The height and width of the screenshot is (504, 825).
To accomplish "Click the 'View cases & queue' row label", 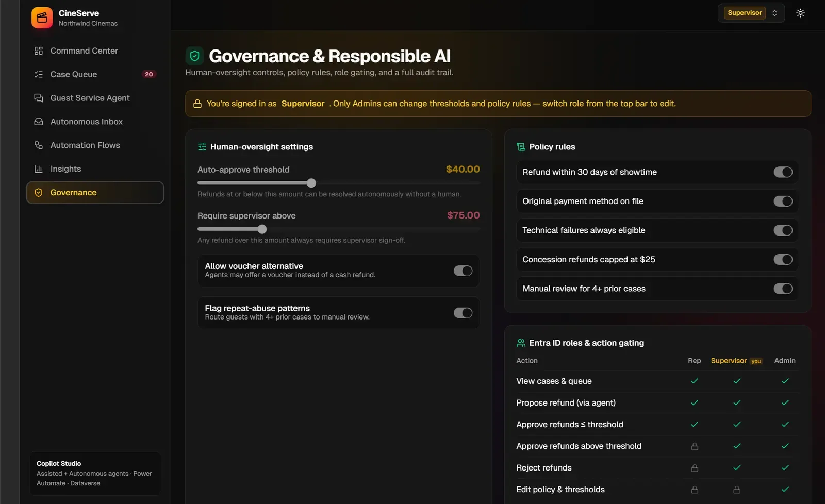I will [554, 381].
